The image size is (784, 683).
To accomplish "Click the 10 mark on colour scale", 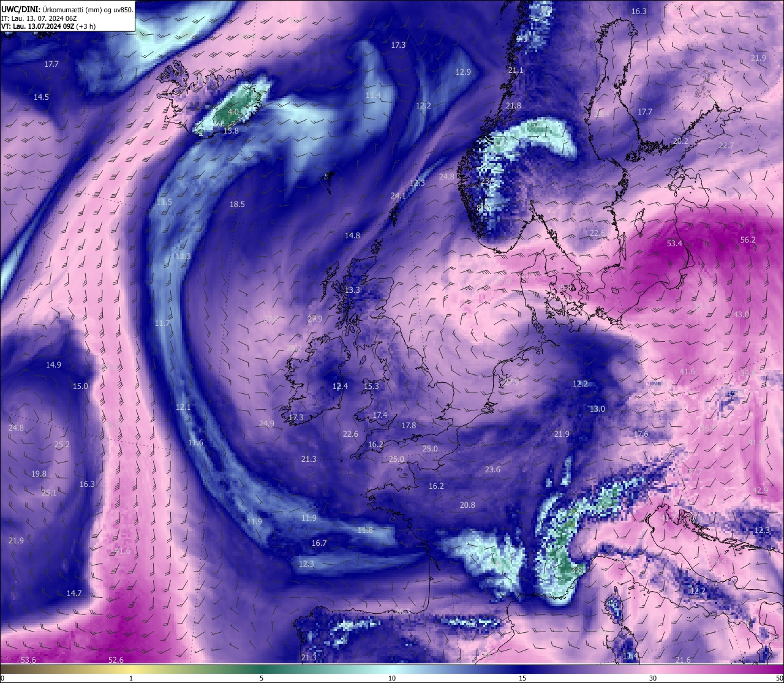I will coord(392,678).
